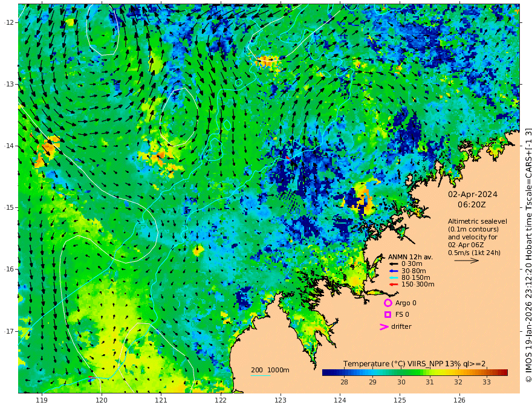The image size is (532, 411).
Task: Click the '0-30m' depth legend label
Action: point(412,264)
